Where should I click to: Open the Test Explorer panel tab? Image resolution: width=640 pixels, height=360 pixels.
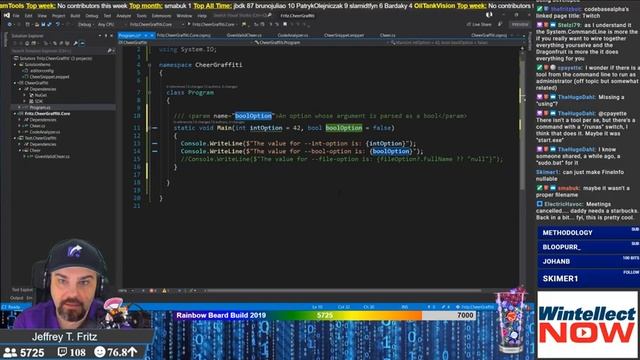tap(22, 290)
